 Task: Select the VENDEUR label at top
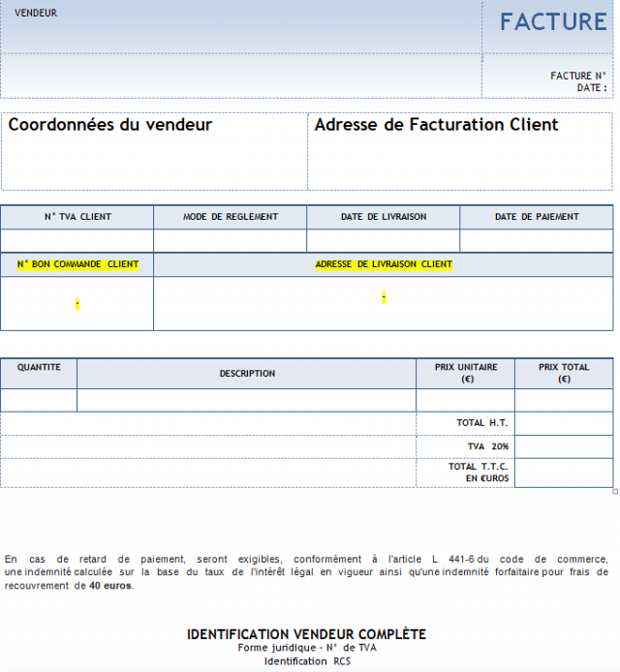pyautogui.click(x=36, y=14)
